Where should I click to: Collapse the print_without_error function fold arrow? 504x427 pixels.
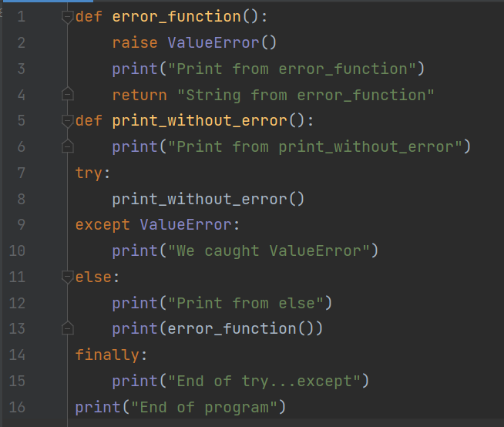[68, 121]
